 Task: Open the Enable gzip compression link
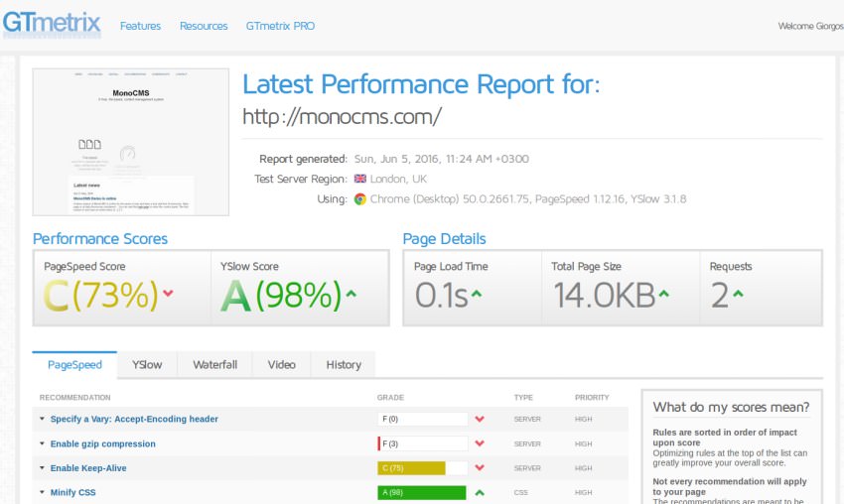pyautogui.click(x=103, y=443)
